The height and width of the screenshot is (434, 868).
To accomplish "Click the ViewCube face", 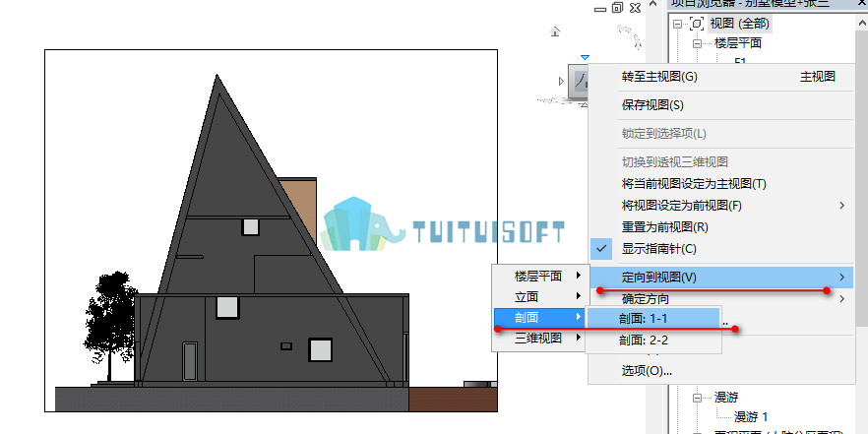I will coord(578,82).
